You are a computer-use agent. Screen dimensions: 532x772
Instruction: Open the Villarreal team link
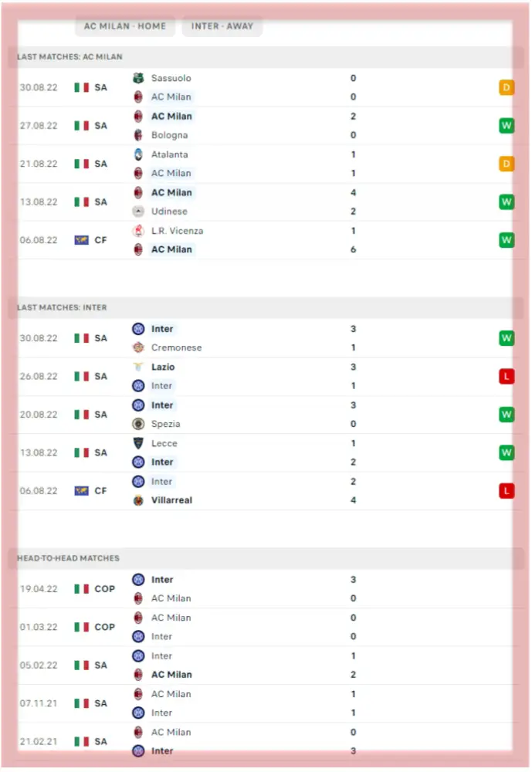[171, 500]
